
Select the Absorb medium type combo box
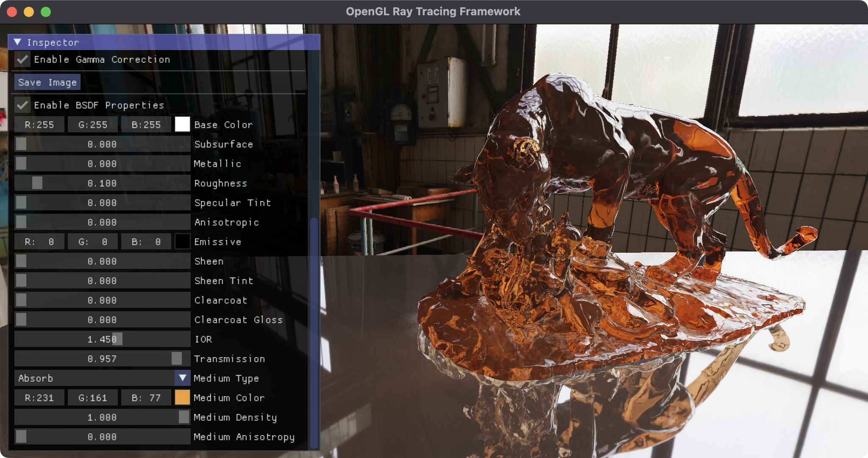click(94, 378)
